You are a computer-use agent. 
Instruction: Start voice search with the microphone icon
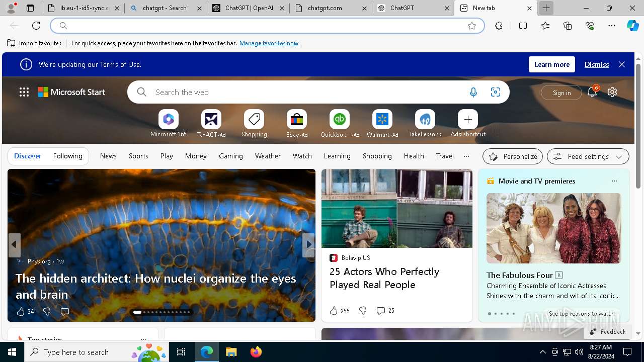click(473, 92)
